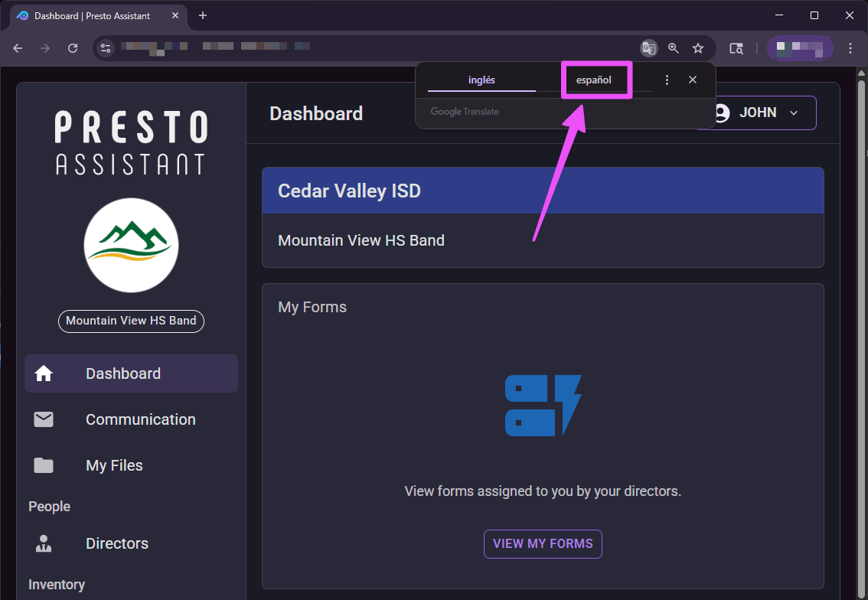This screenshot has height=600, width=868.
Task: Open Chrome three-dot menu
Action: coord(850,48)
